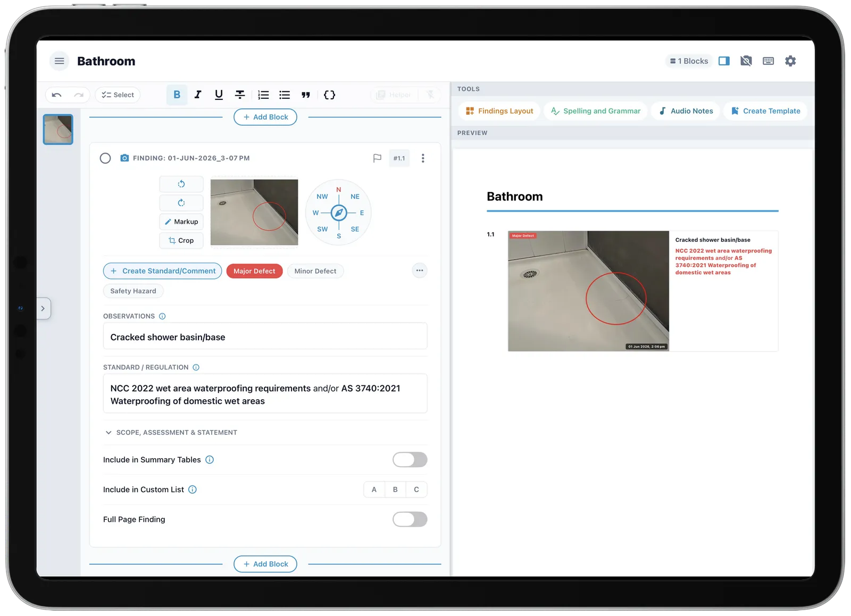Open Findings Layout tool
Image resolution: width=851 pixels, height=616 pixels.
click(499, 111)
